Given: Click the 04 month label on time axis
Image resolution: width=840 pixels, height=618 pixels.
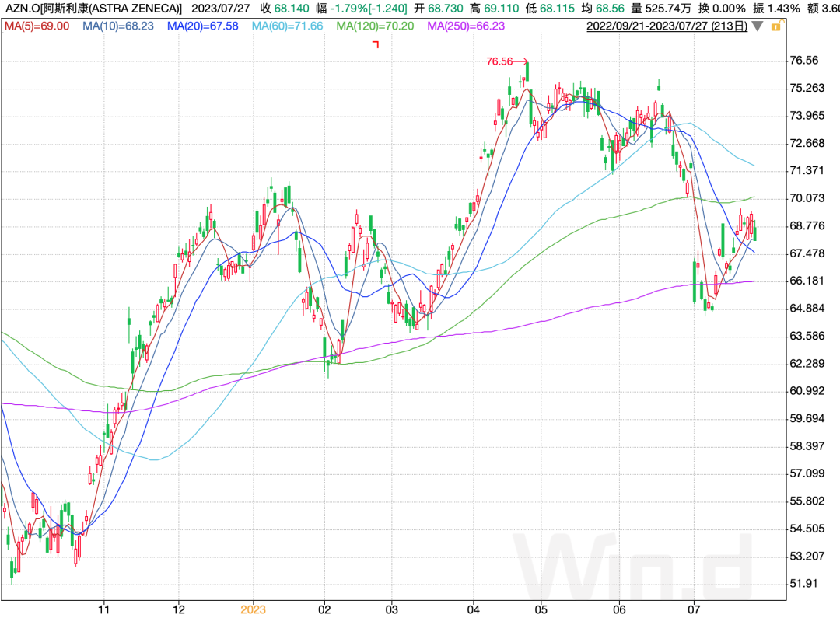Looking at the screenshot, I should tap(474, 609).
